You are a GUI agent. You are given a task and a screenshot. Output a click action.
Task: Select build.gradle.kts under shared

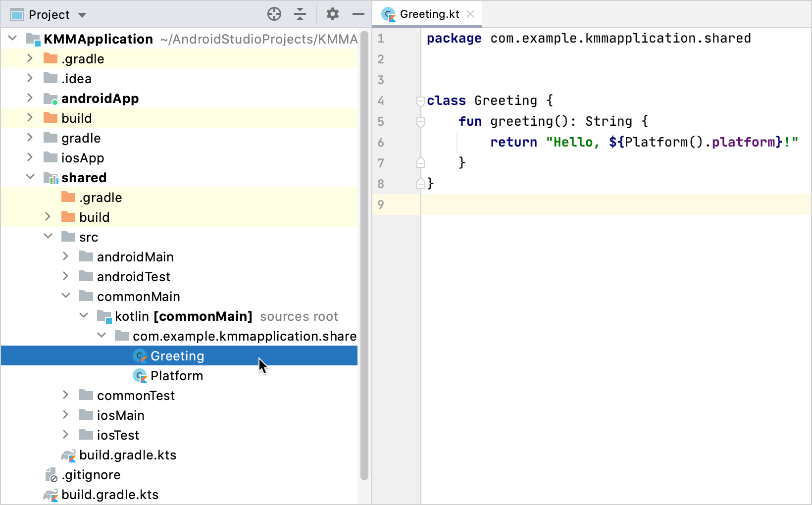pos(179,455)
